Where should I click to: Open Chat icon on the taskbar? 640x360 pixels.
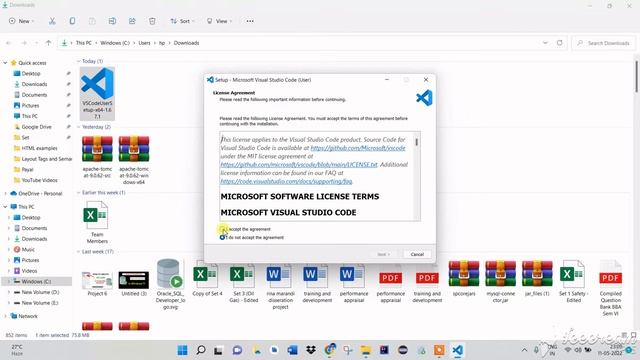(x=237, y=350)
